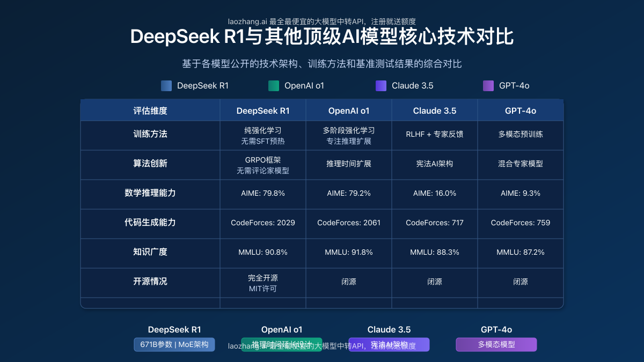Click the blue DeepSeek R1 legend swatch
This screenshot has height=362, width=644.
point(166,86)
